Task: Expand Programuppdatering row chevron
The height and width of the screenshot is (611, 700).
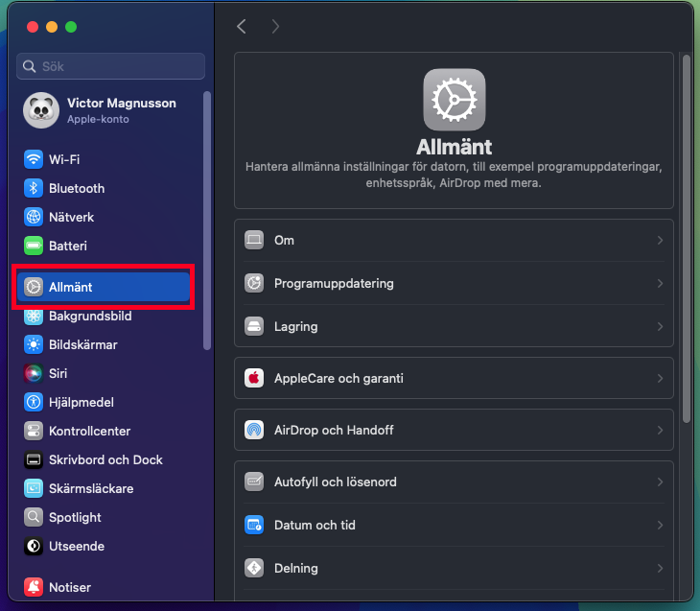Action: click(660, 284)
